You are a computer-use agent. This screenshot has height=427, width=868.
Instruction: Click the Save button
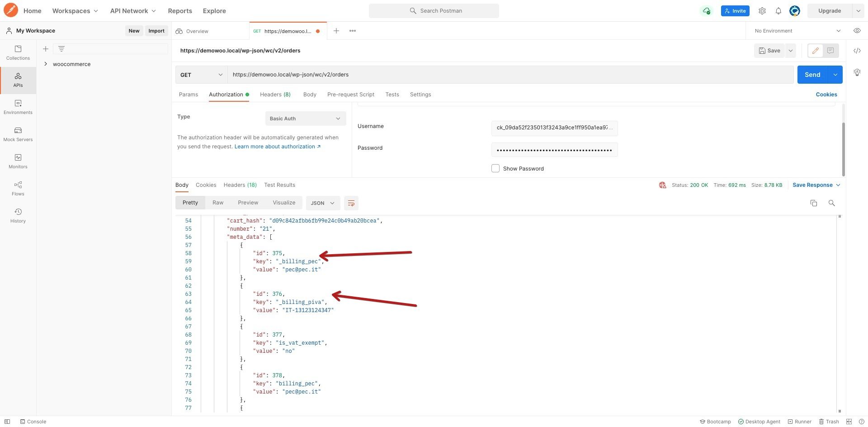coord(769,51)
